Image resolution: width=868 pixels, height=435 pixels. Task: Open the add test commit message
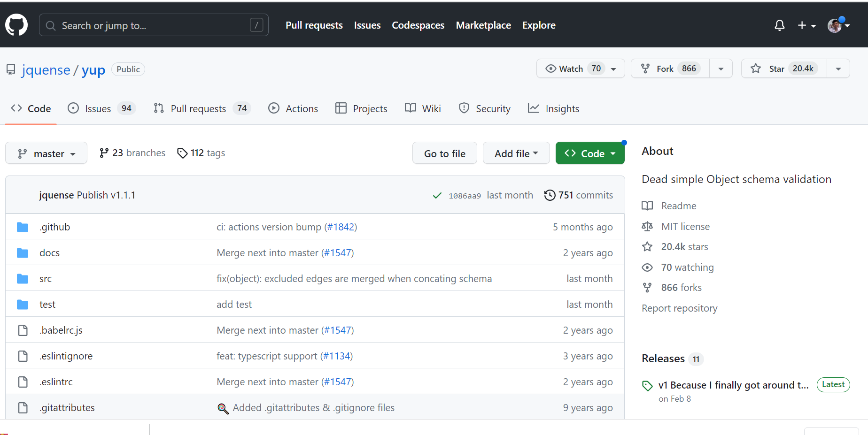[x=234, y=305]
